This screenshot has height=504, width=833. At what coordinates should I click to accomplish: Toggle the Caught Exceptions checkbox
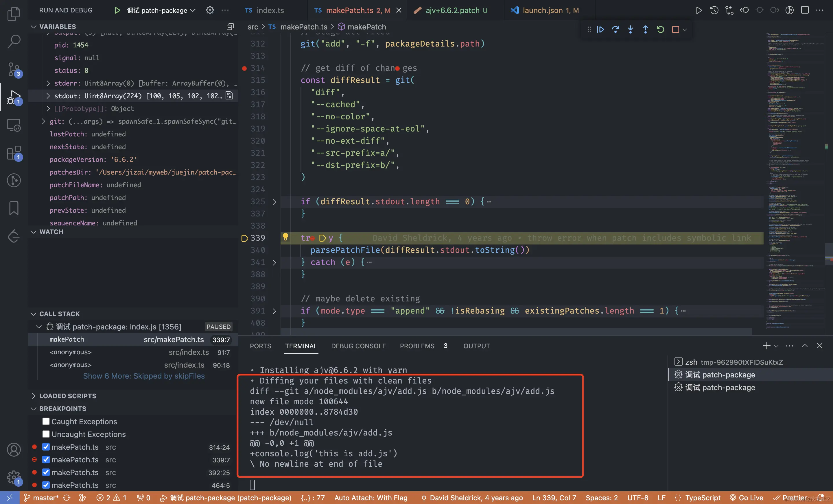pyautogui.click(x=46, y=421)
